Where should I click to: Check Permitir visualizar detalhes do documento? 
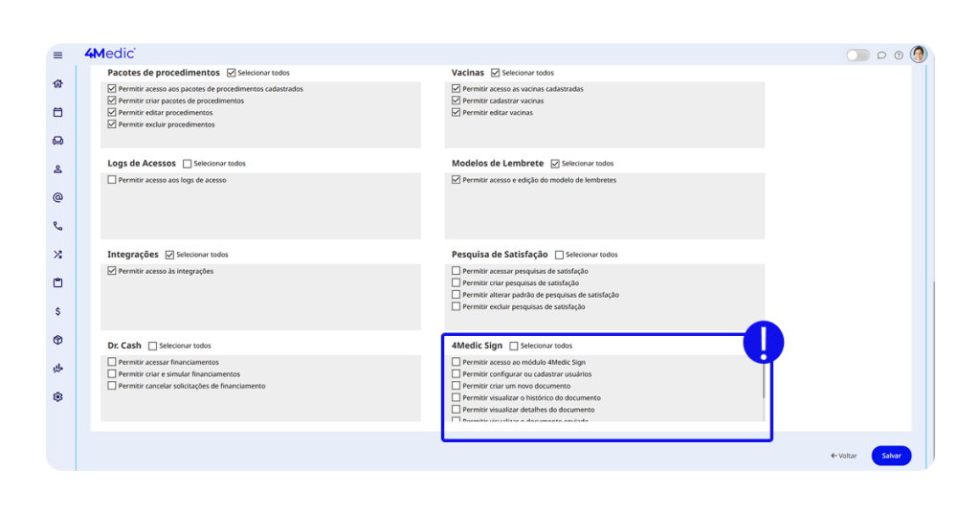457,410
